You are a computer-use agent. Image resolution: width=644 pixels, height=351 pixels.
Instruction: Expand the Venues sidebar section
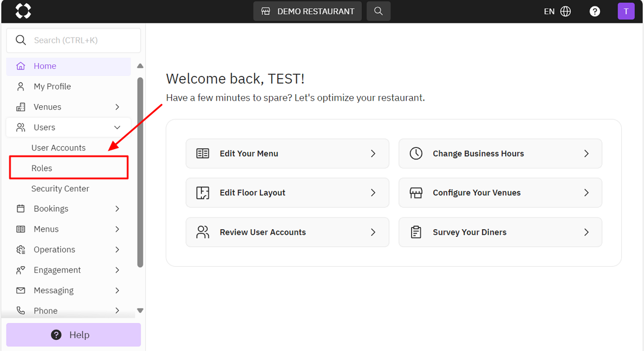[117, 107]
